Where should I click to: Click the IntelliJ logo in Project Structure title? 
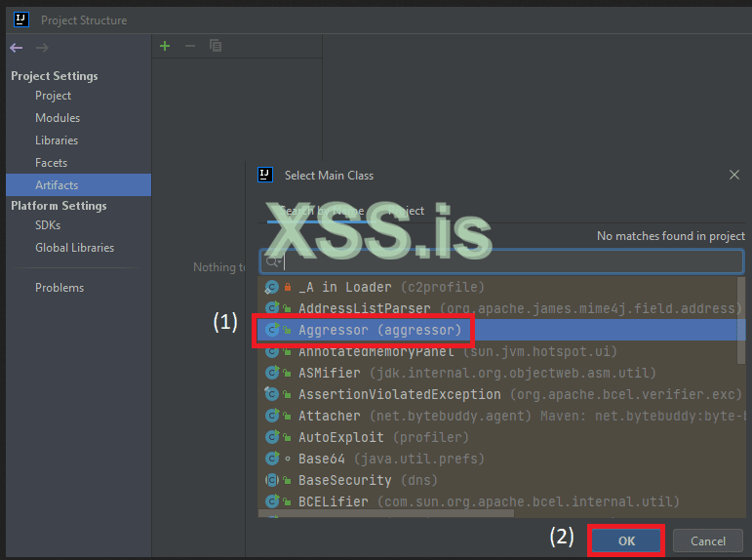coord(21,20)
